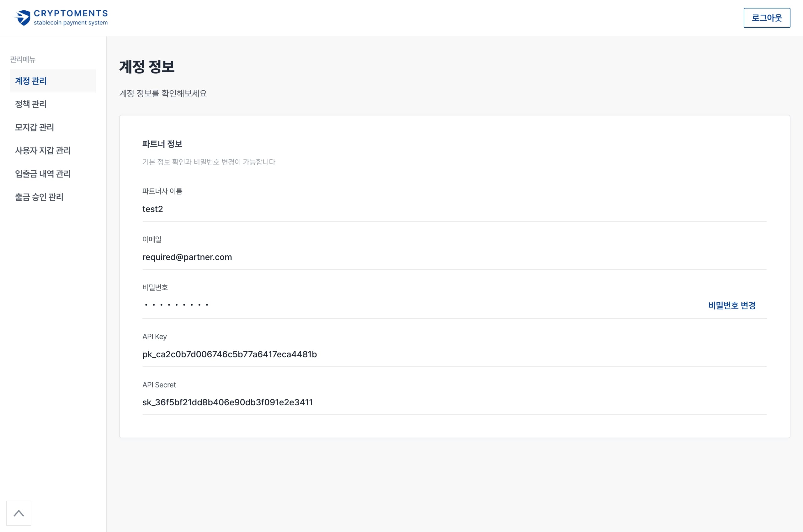The height and width of the screenshot is (532, 803).
Task: Open 사용자 지갑 관리 in sidebar
Action: pos(43,150)
